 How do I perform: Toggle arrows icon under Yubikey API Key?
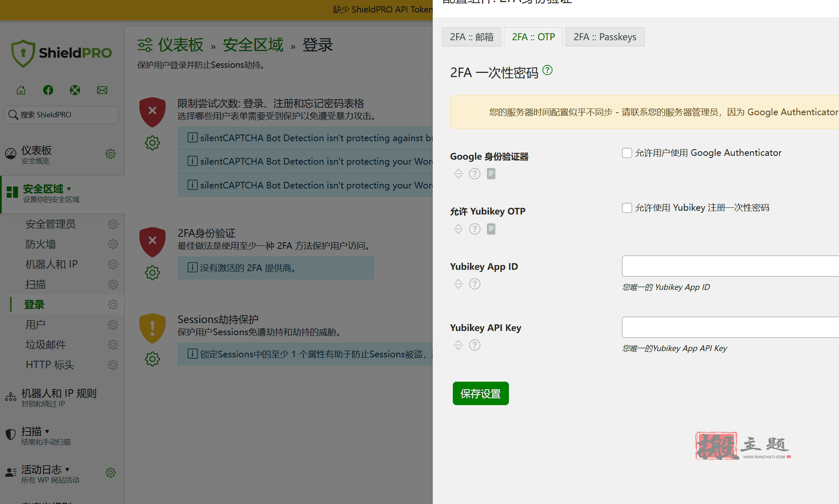[458, 345]
